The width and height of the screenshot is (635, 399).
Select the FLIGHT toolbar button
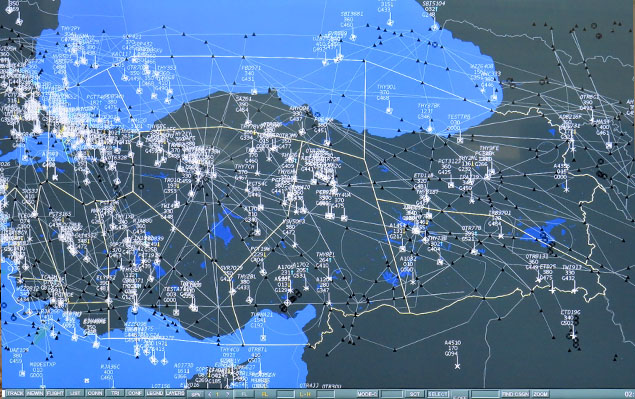click(55, 393)
